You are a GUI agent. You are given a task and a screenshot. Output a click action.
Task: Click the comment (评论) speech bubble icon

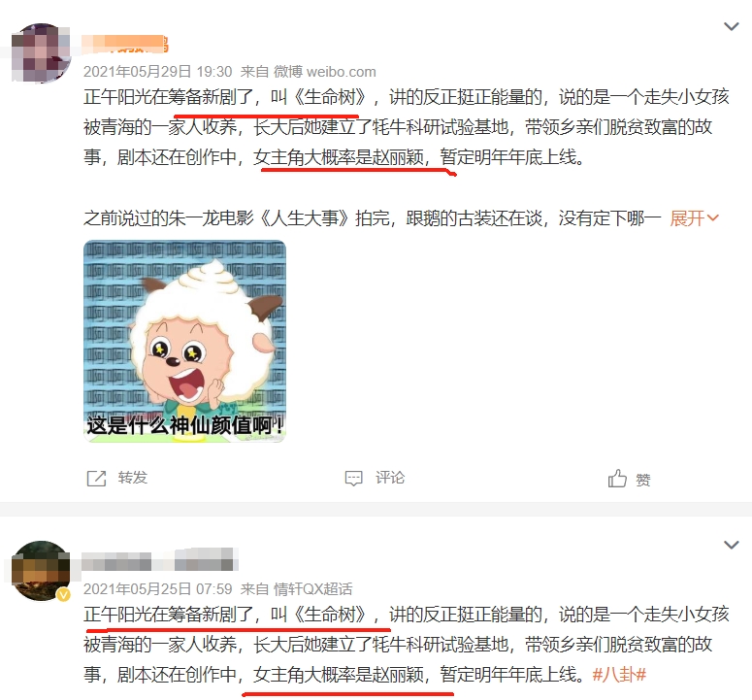(x=353, y=479)
